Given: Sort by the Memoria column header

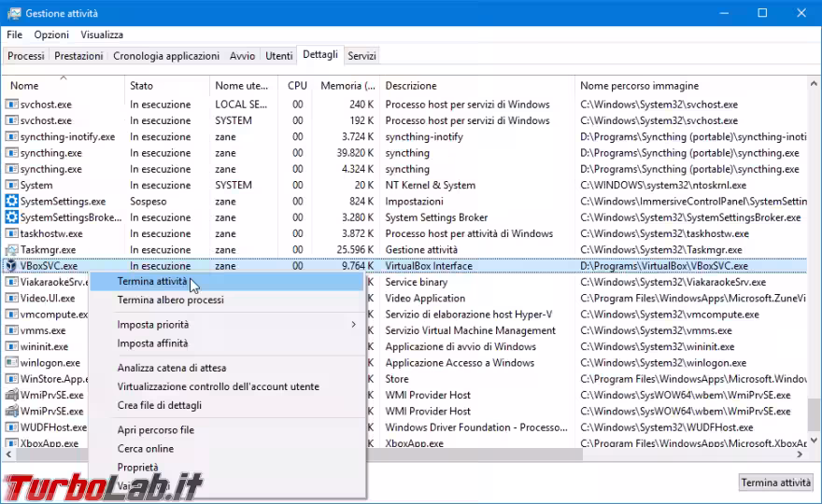Looking at the screenshot, I should [x=347, y=85].
